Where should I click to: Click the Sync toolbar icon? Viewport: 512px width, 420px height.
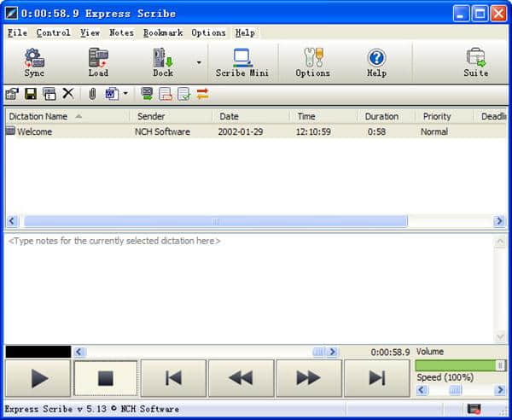[34, 62]
